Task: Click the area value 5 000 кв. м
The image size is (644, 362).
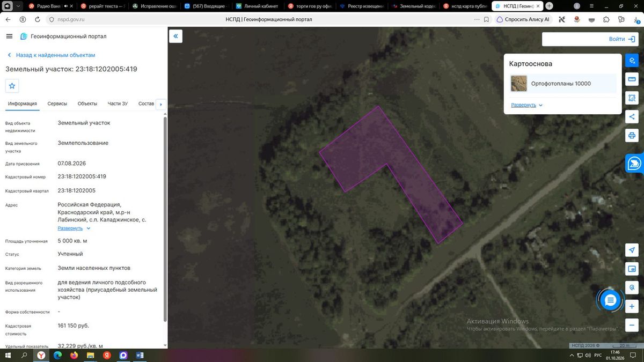Action: [72, 241]
